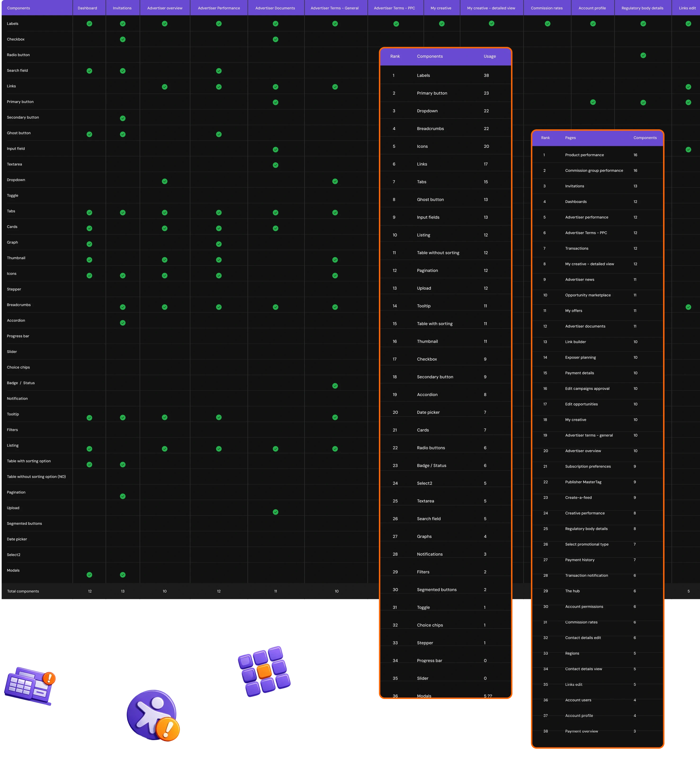Click the Total components row label
Image resolution: width=700 pixels, height=761 pixels.
click(23, 591)
